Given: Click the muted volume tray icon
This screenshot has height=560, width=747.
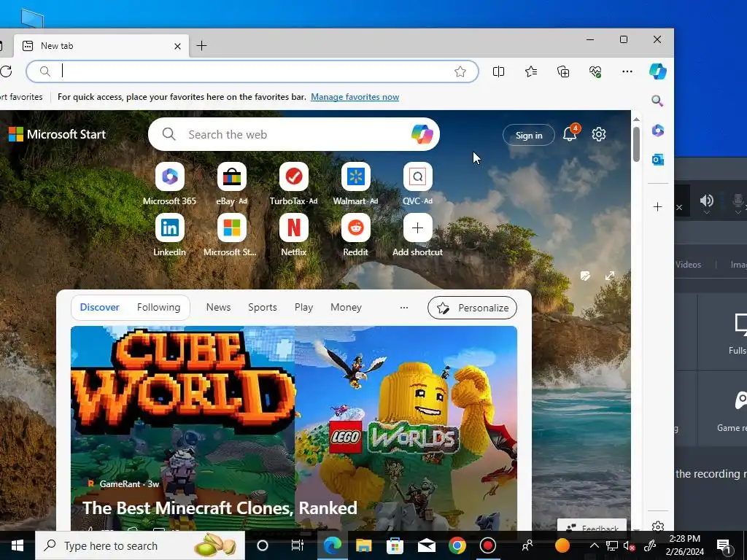Looking at the screenshot, I should coord(629,545).
